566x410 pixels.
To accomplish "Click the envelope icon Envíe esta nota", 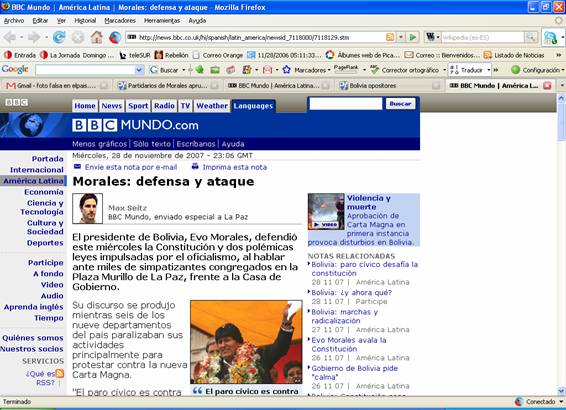I will click(77, 166).
